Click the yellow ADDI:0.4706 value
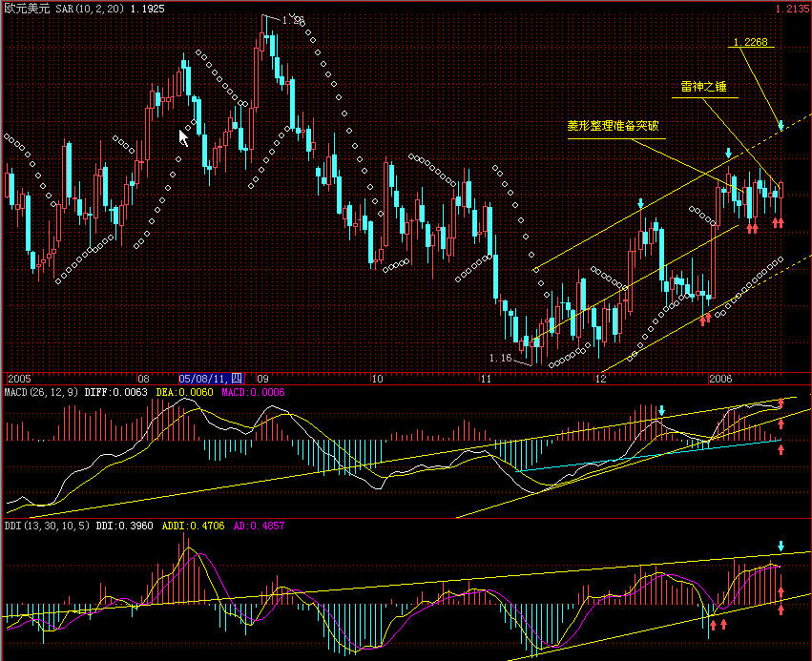 click(x=193, y=526)
